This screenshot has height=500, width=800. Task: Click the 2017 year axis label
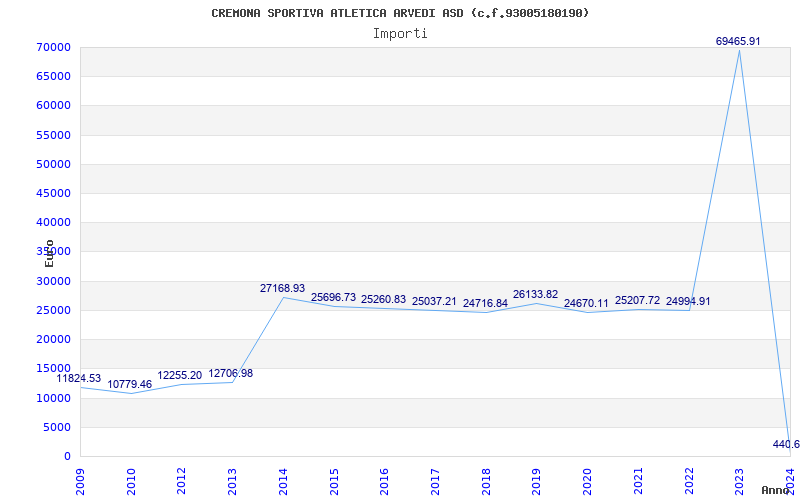435,481
